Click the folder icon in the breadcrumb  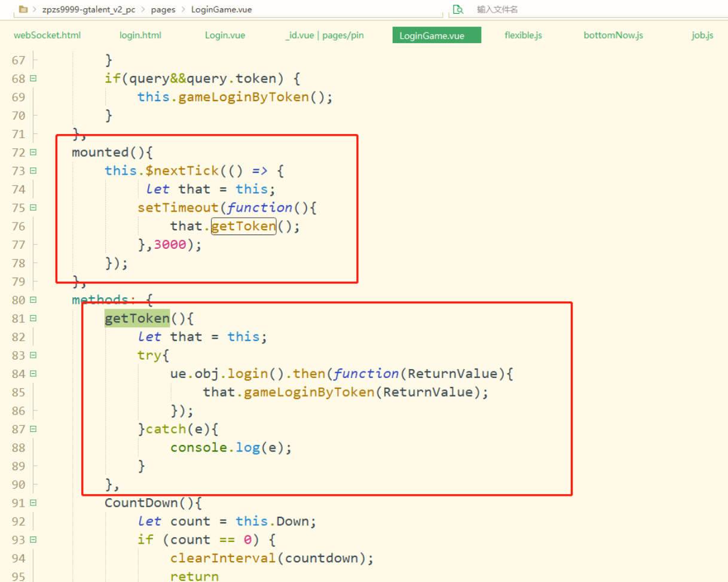point(23,10)
